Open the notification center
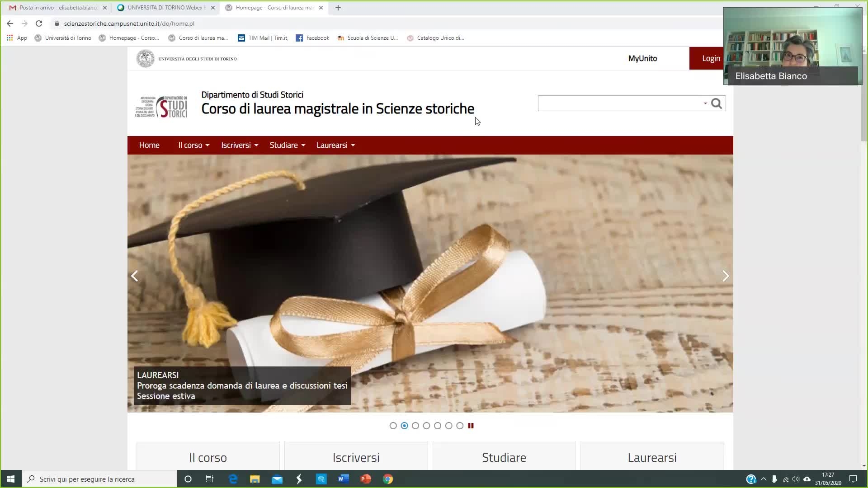The image size is (868, 488). click(x=853, y=479)
